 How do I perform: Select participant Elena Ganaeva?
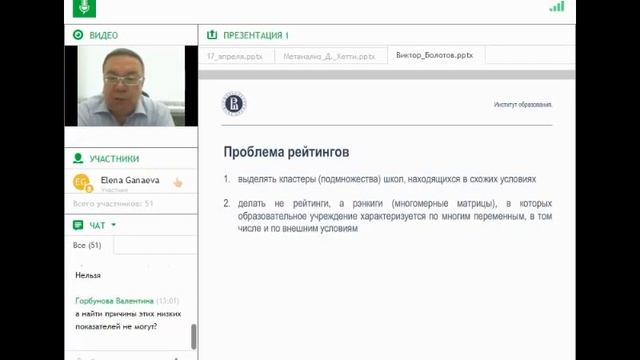[130, 180]
